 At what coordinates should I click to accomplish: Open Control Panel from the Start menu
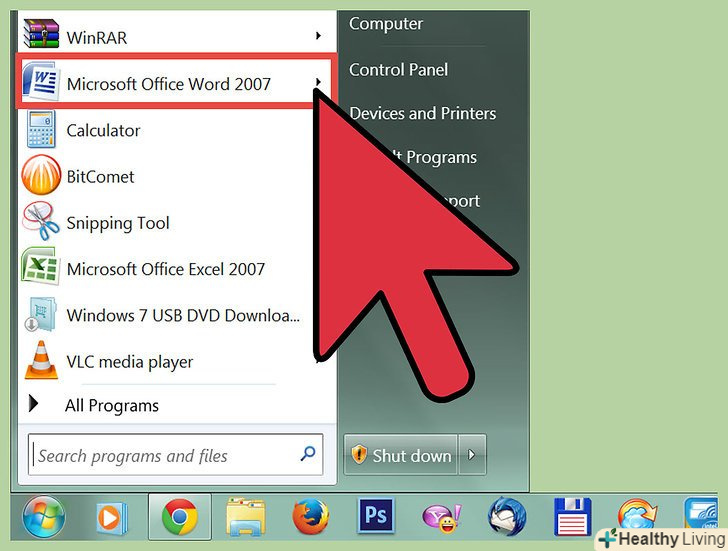pyautogui.click(x=398, y=70)
